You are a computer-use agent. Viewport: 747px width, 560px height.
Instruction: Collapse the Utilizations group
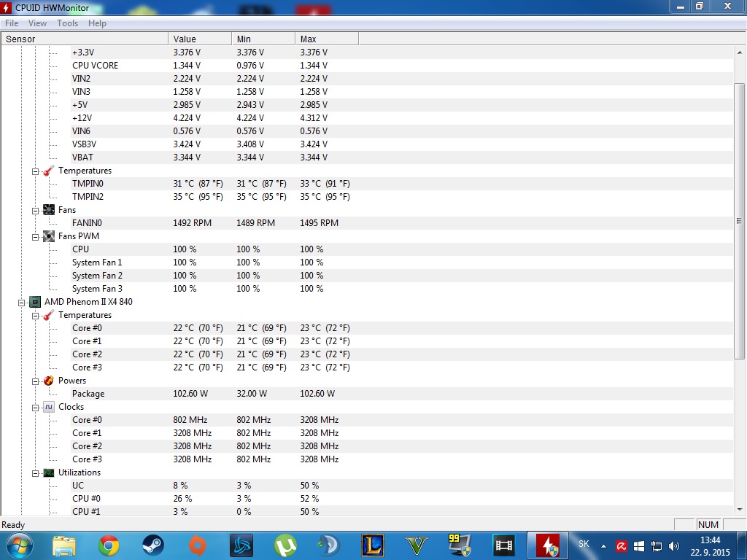[35, 473]
